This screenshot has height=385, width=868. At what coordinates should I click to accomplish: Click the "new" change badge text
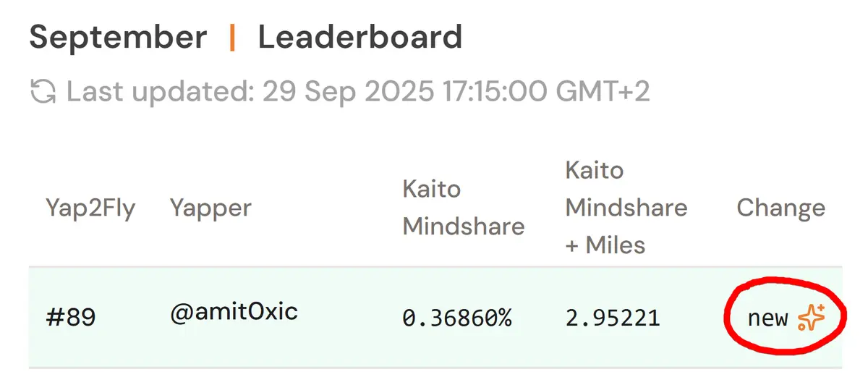(x=767, y=318)
